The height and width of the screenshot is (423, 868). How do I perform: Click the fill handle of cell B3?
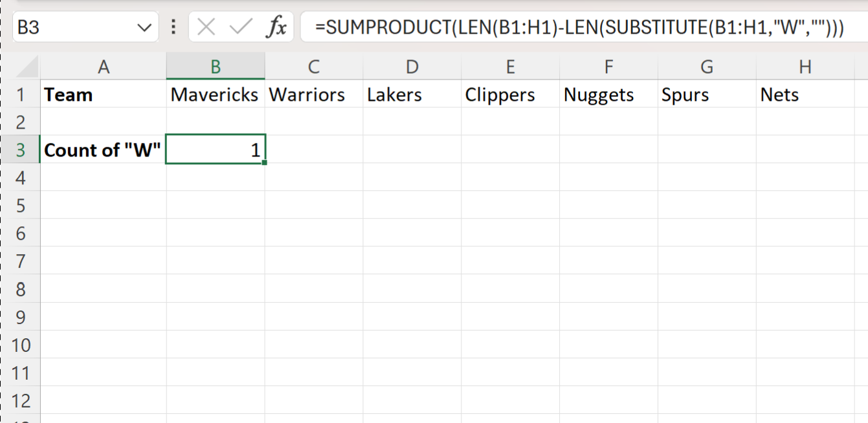pos(265,163)
